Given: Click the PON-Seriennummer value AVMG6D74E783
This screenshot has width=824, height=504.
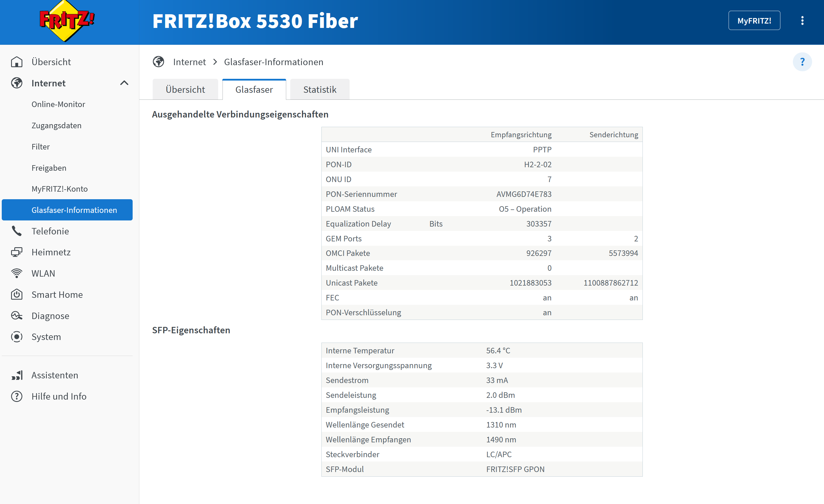Looking at the screenshot, I should click(524, 194).
